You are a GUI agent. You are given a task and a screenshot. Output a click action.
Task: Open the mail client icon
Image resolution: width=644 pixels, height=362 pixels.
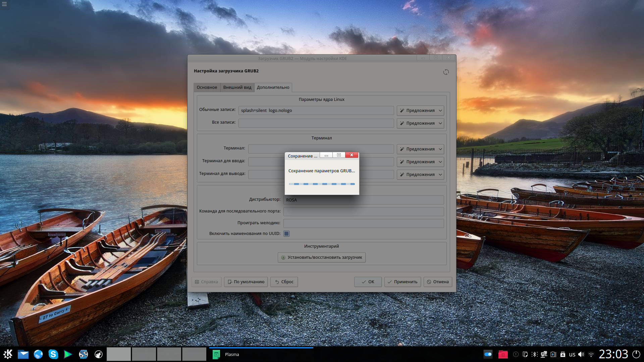(23, 354)
